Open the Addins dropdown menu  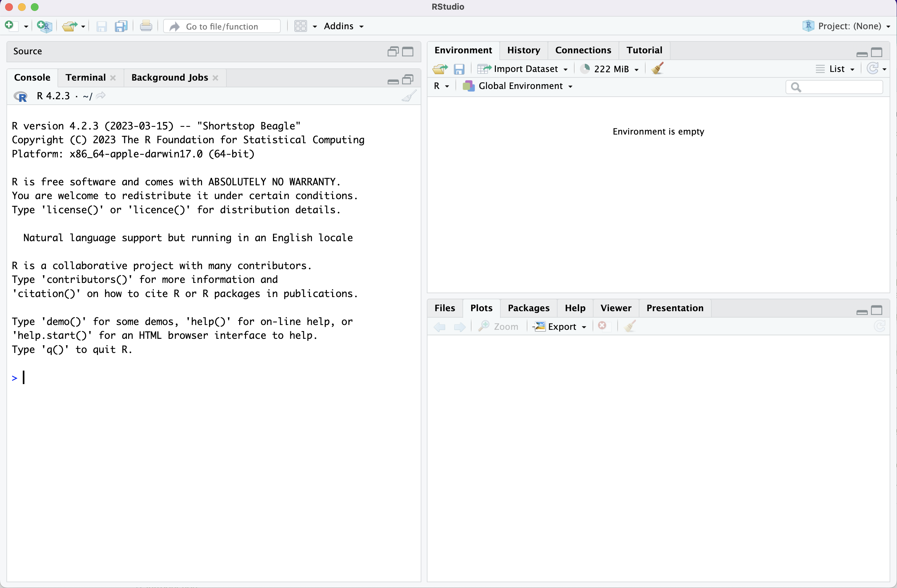click(x=343, y=26)
